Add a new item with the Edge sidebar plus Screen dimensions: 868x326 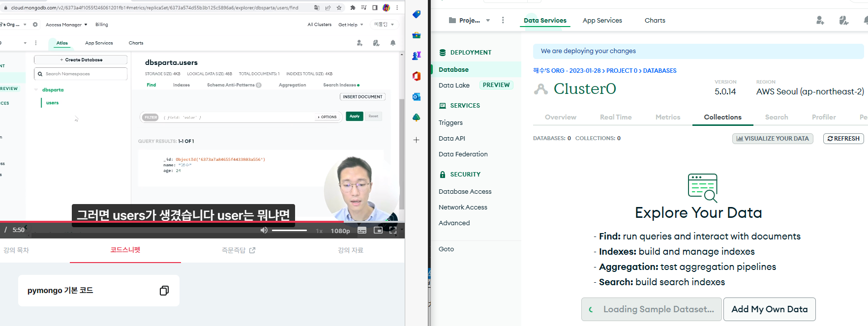[417, 140]
